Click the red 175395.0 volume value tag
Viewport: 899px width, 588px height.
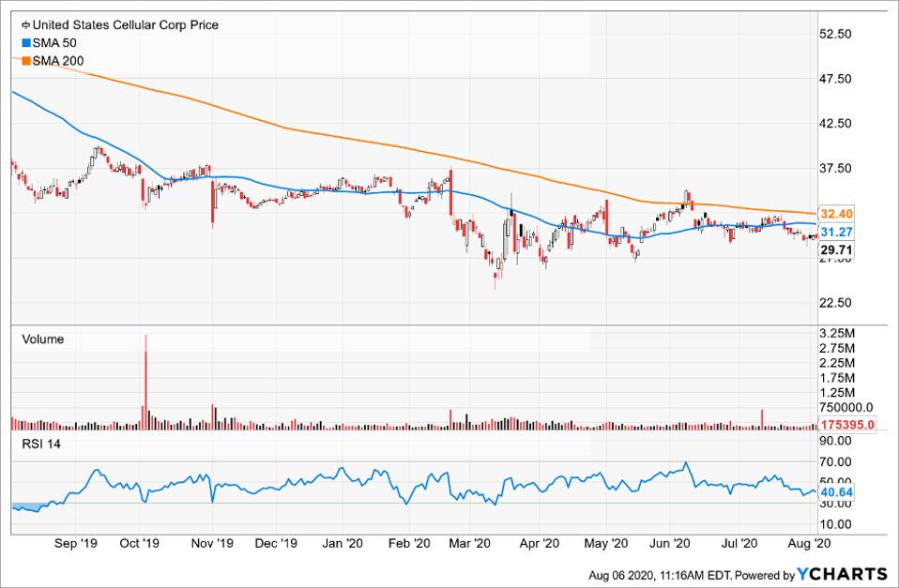(846, 425)
